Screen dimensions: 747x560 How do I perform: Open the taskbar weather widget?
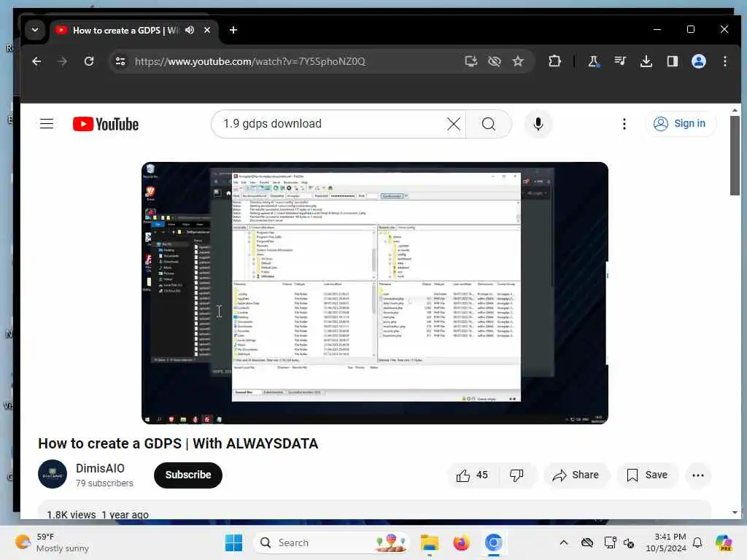(52, 542)
